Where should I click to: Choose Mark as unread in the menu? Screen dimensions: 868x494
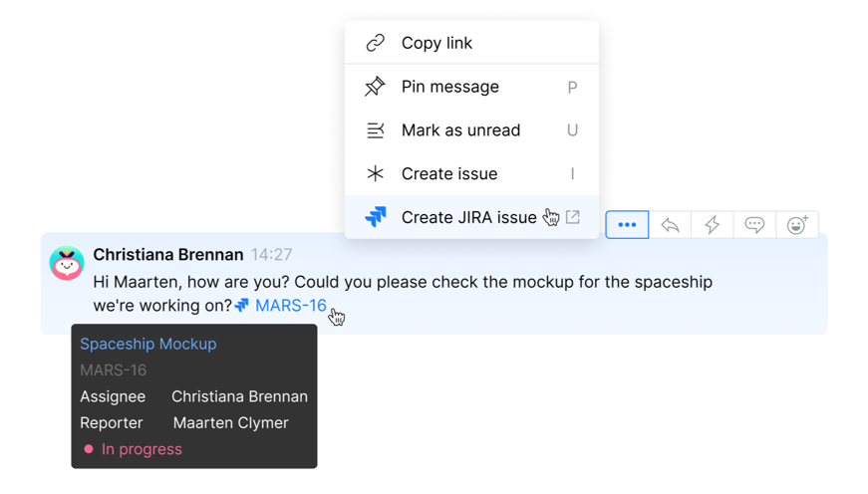click(x=460, y=130)
